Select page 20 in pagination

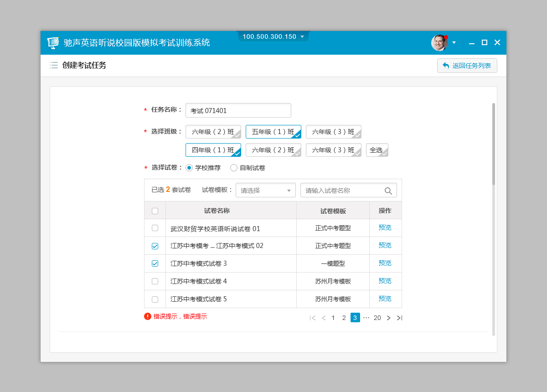pyautogui.click(x=377, y=318)
